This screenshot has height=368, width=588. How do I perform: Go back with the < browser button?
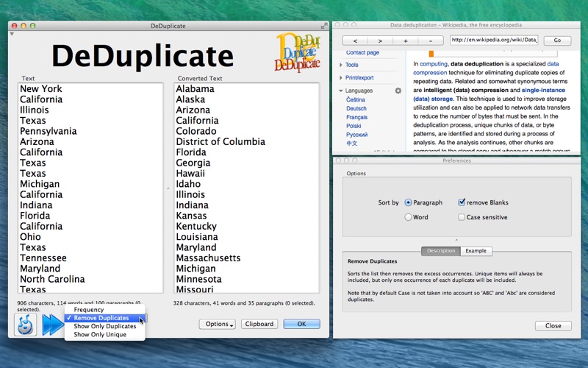[355, 40]
